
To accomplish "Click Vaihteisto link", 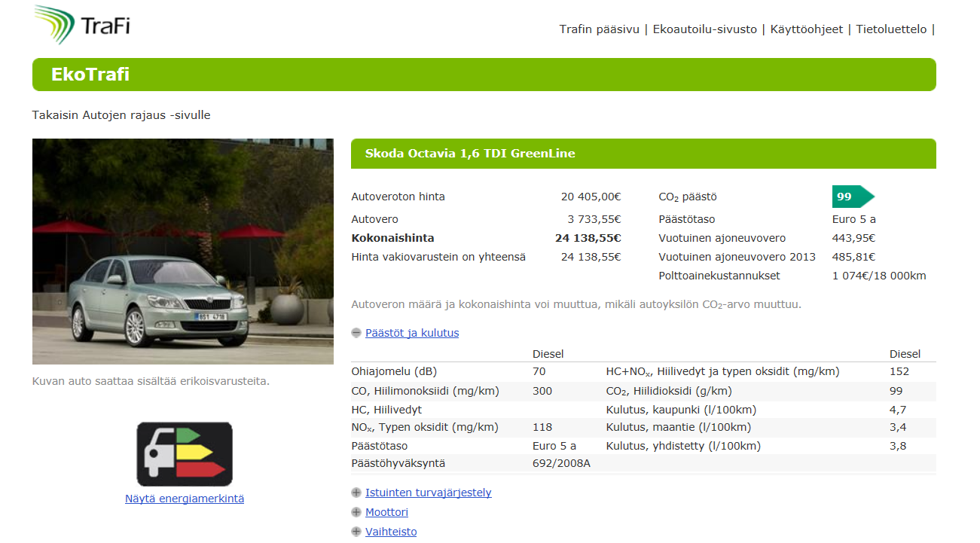I will tap(391, 532).
